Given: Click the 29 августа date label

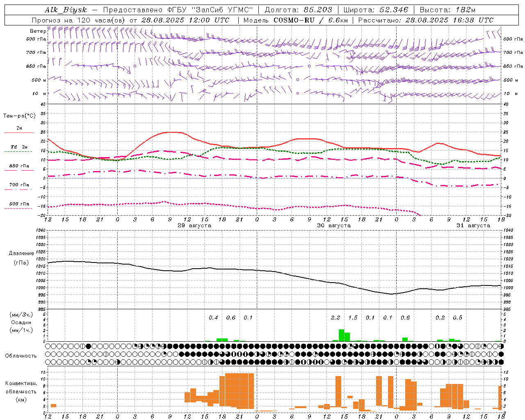Looking at the screenshot, I should click(194, 226).
